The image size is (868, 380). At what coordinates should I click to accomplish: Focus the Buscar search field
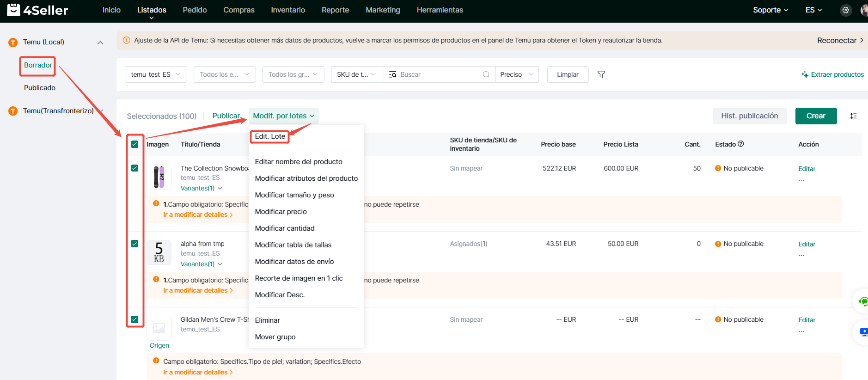pos(439,74)
